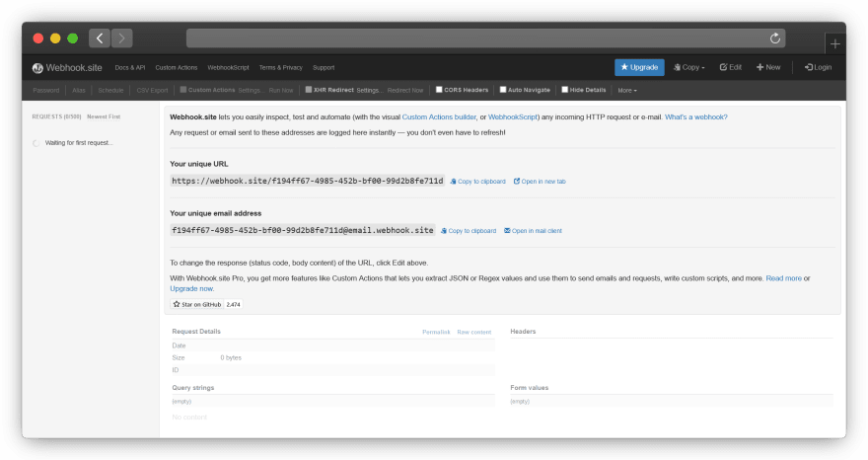Click the Edit button in the top bar
868x460 pixels.
point(730,67)
